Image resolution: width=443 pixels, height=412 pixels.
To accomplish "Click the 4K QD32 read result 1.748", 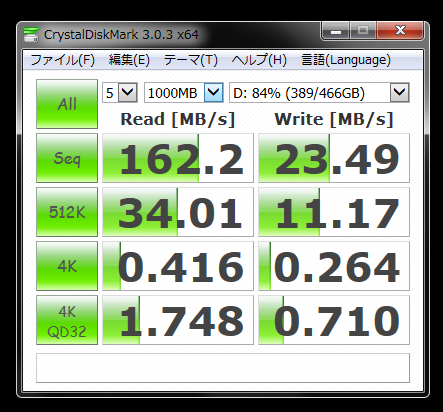I will 178,320.
